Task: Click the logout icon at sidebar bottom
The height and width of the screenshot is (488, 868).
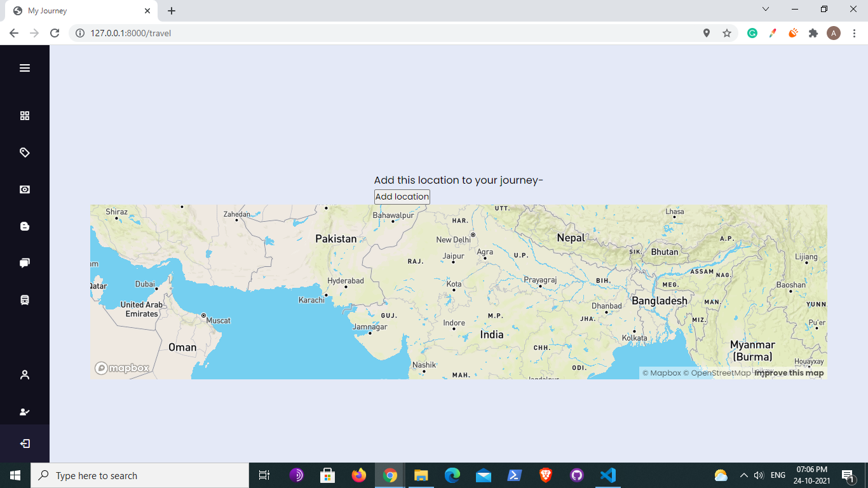Action: point(24,443)
